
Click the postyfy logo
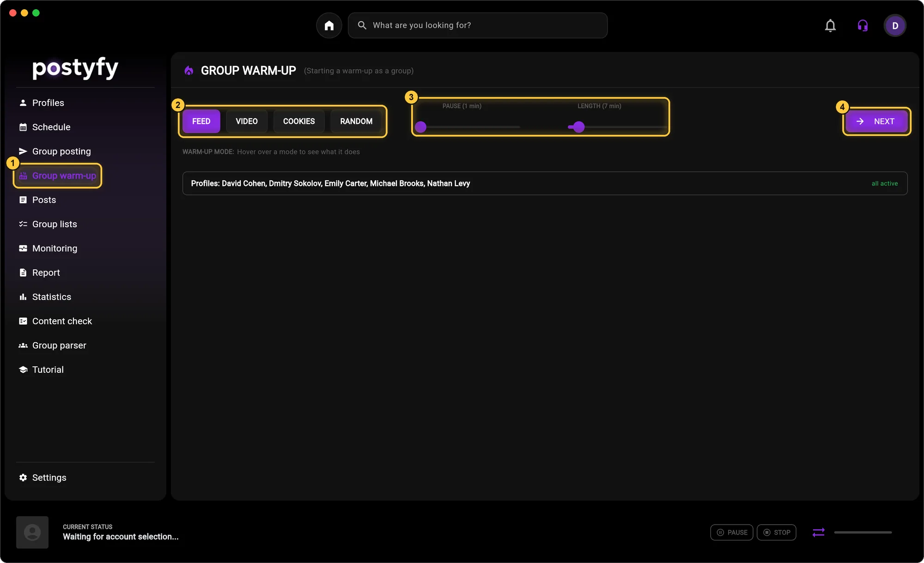point(75,68)
